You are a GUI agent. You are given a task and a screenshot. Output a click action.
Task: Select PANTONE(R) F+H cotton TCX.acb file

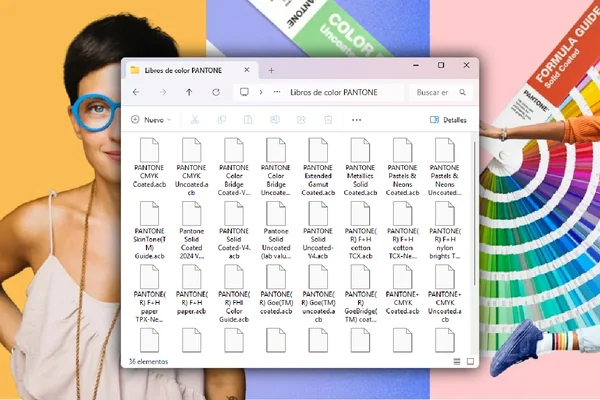coord(360,230)
